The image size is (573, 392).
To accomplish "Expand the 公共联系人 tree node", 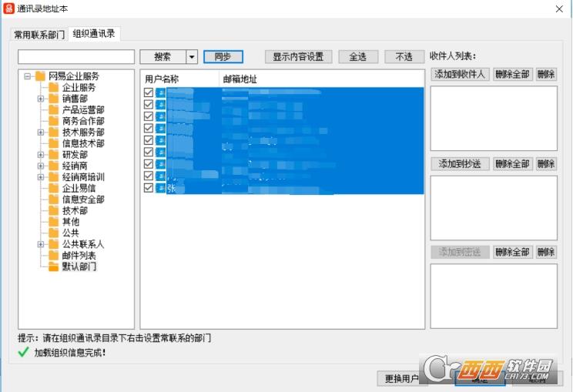I will 41,244.
